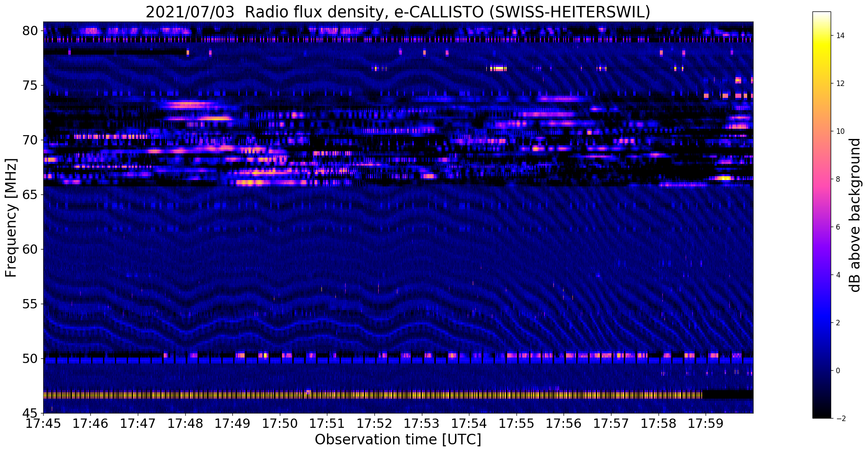
Task: Click the 17:54 time tick label
Action: coord(469,423)
